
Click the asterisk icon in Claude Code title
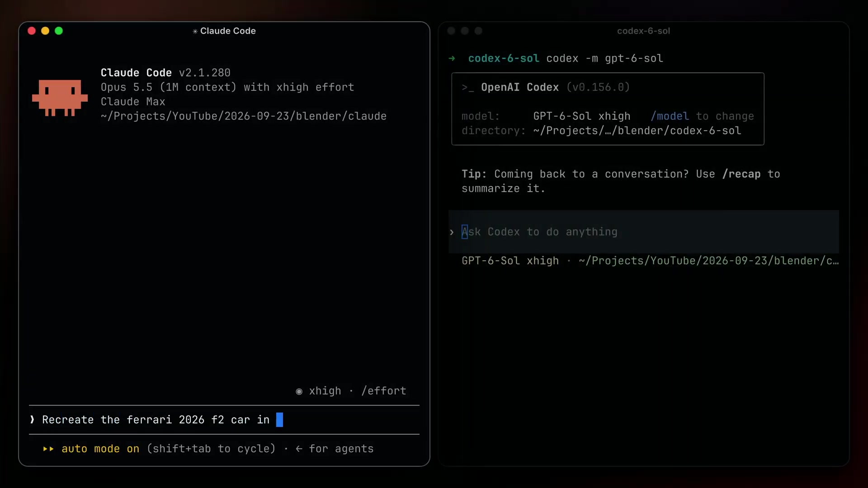(x=195, y=31)
